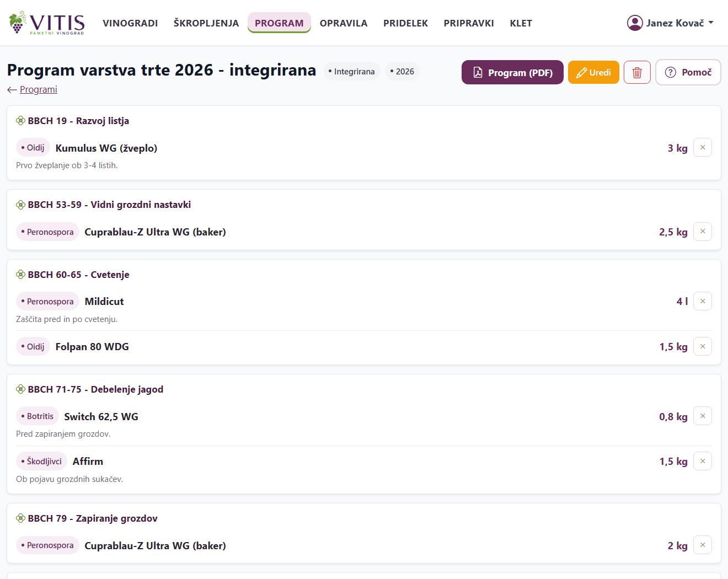The height and width of the screenshot is (579, 728).
Task: Remove the Folpan 80 WDG entry
Action: pos(703,346)
